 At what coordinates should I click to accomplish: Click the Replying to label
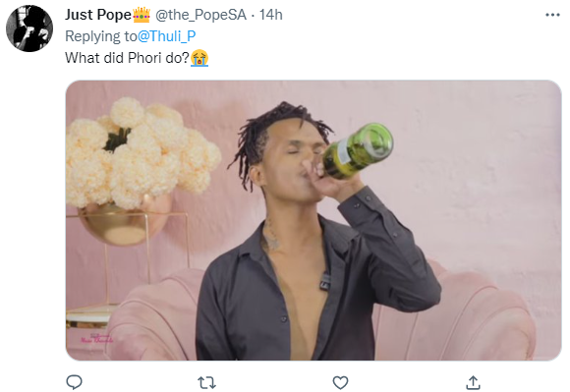101,36
